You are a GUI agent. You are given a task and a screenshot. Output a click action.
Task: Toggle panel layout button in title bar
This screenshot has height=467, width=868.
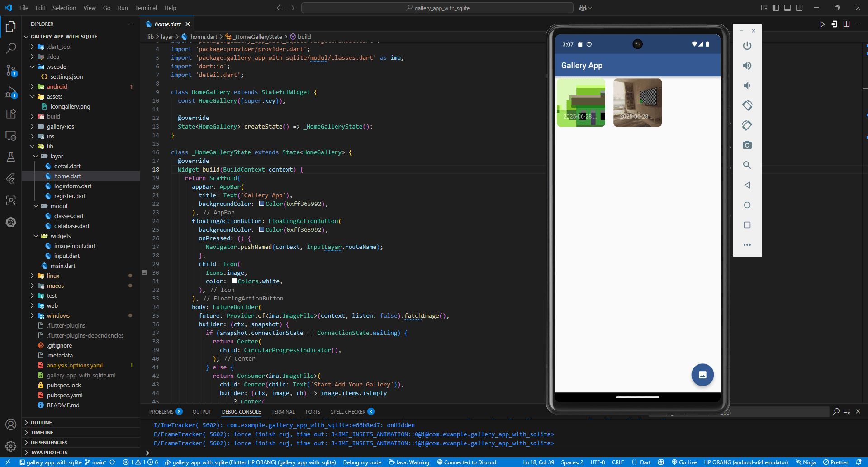tap(787, 8)
